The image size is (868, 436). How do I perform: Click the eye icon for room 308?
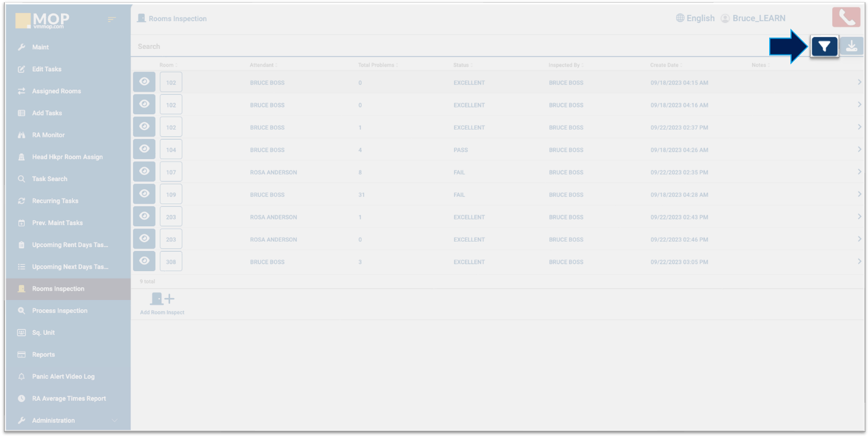point(144,261)
